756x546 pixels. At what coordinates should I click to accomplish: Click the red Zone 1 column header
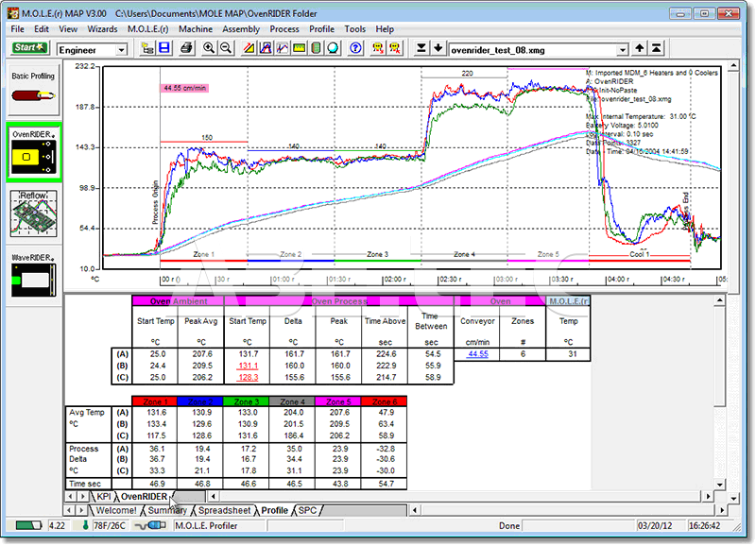155,401
